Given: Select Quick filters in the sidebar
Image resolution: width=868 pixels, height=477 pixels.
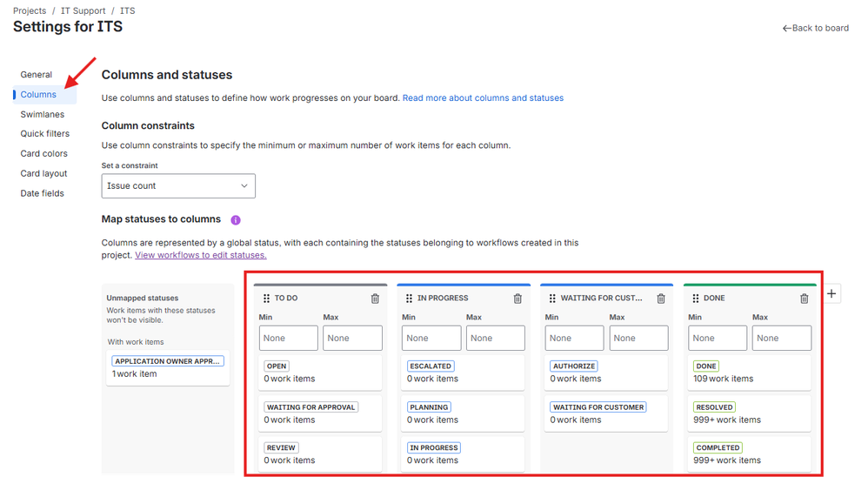Looking at the screenshot, I should pos(45,134).
